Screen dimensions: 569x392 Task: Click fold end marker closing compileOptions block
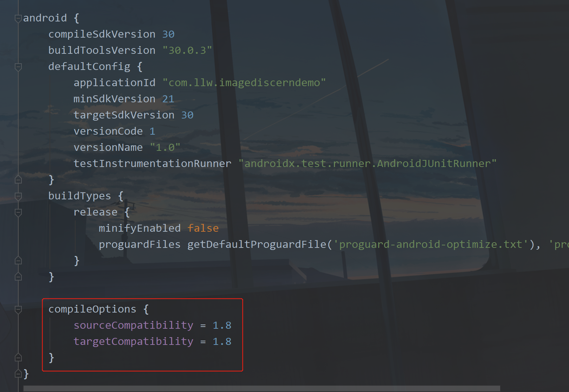18,358
